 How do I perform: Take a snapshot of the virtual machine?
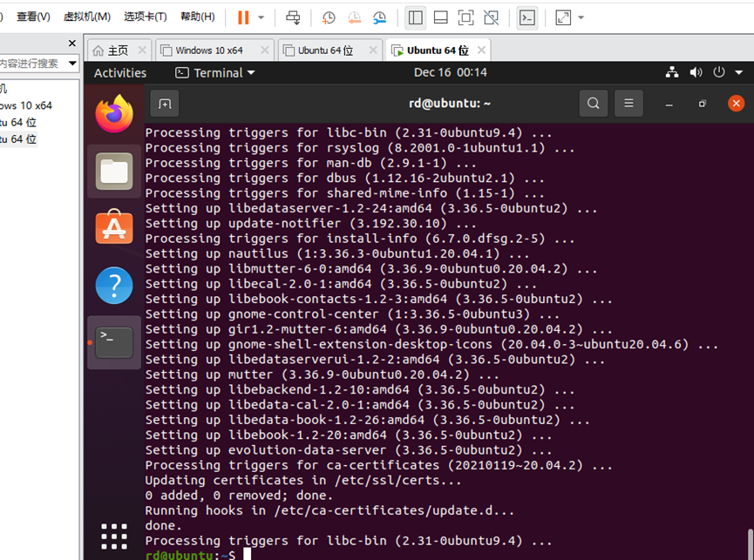click(329, 17)
